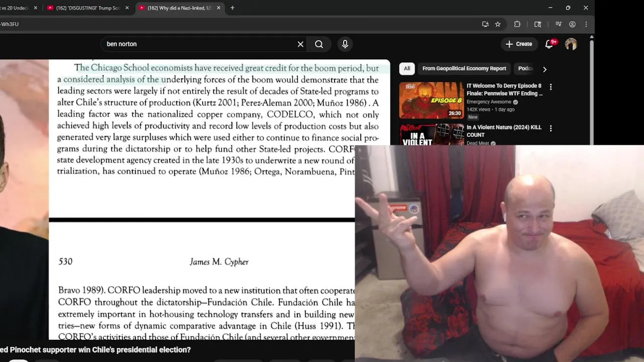Open 'In A Violent Nature (2024) KILL COUNT' title
Screen dimensions: 644x362
coord(504,131)
